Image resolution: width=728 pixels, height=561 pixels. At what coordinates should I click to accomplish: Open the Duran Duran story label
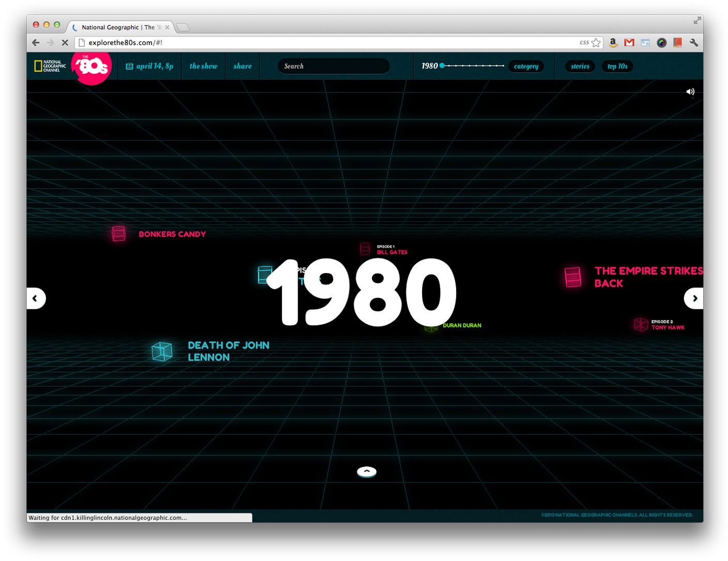coord(462,326)
